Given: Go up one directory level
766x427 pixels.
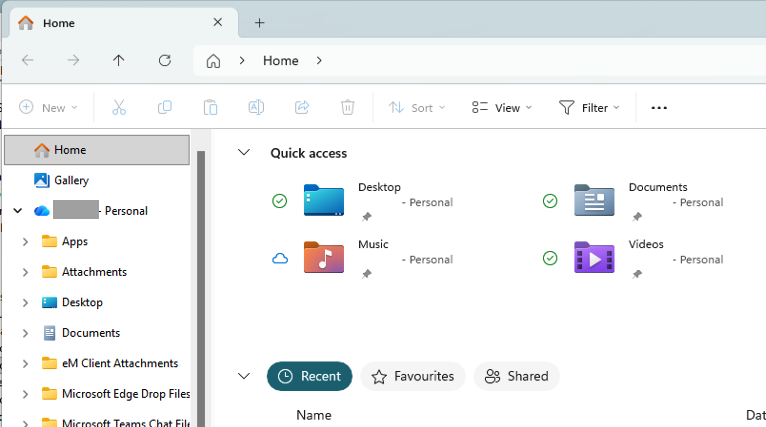Looking at the screenshot, I should (119, 61).
